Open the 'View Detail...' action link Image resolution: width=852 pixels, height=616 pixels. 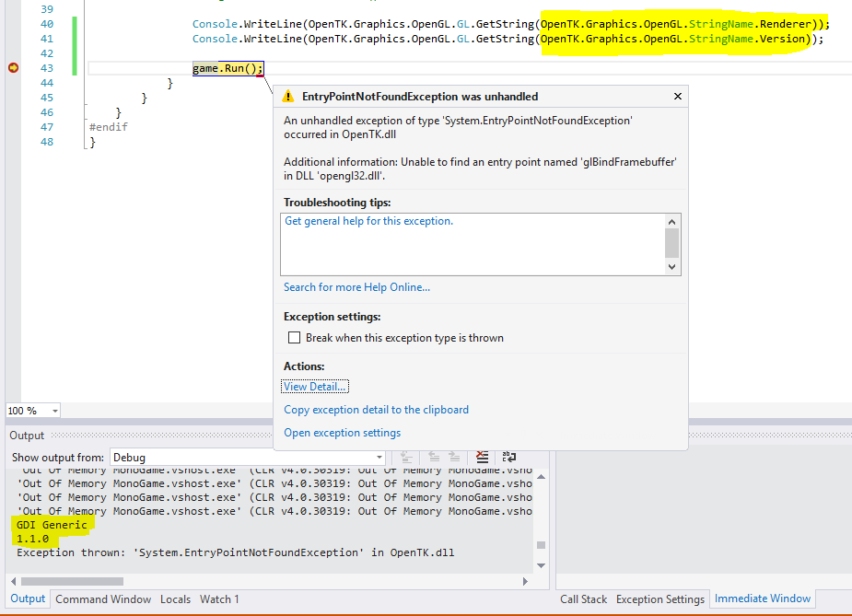[315, 386]
